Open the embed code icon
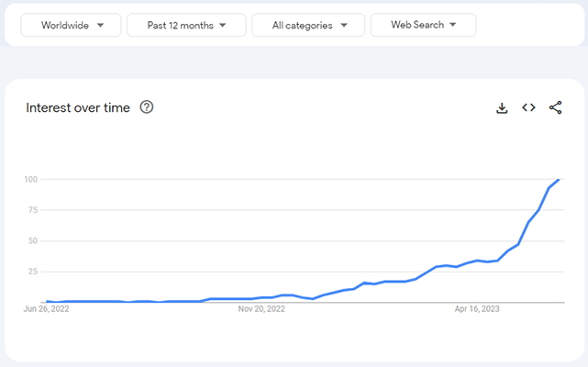Viewport: 588px width, 367px height. [x=528, y=107]
